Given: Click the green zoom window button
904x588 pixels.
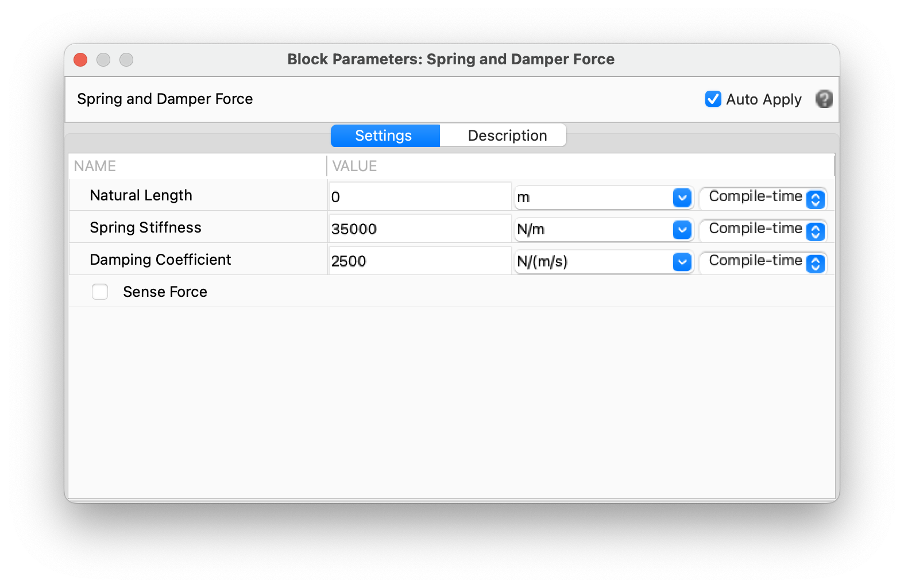Looking at the screenshot, I should click(x=126, y=60).
